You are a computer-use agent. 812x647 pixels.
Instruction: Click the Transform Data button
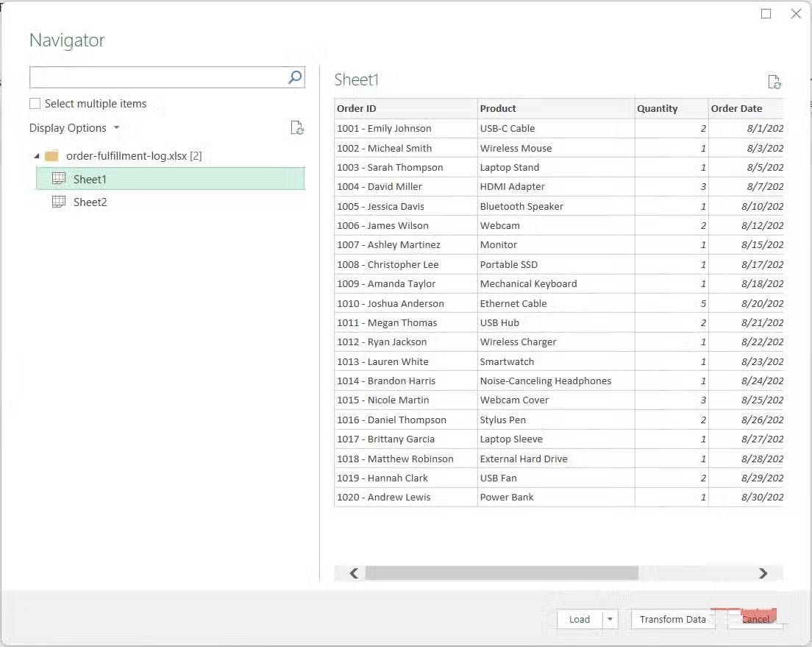[x=672, y=620]
